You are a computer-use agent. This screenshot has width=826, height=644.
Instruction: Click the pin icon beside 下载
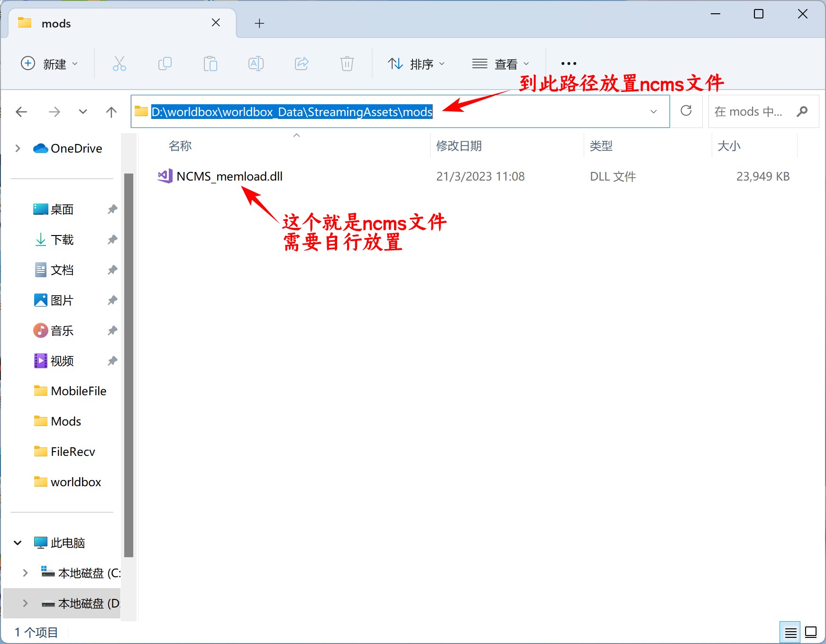point(112,240)
